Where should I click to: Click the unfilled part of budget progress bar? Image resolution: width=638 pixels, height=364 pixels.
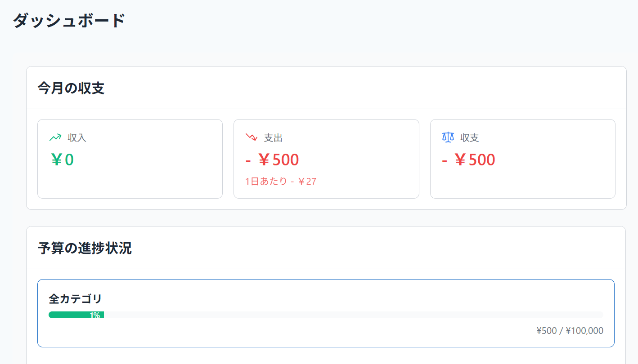click(354, 315)
